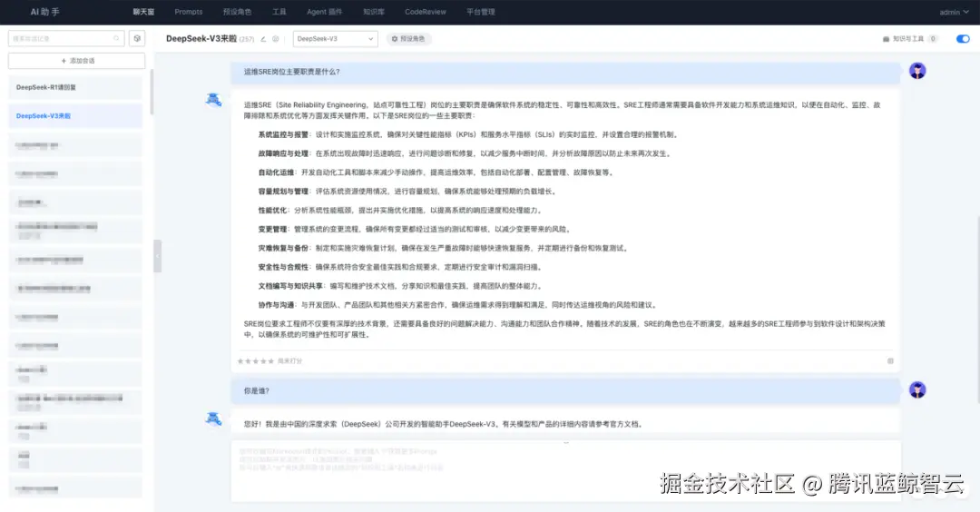This screenshot has height=512, width=980.
Task: Click the cube icon beside the search box
Action: coord(137,39)
